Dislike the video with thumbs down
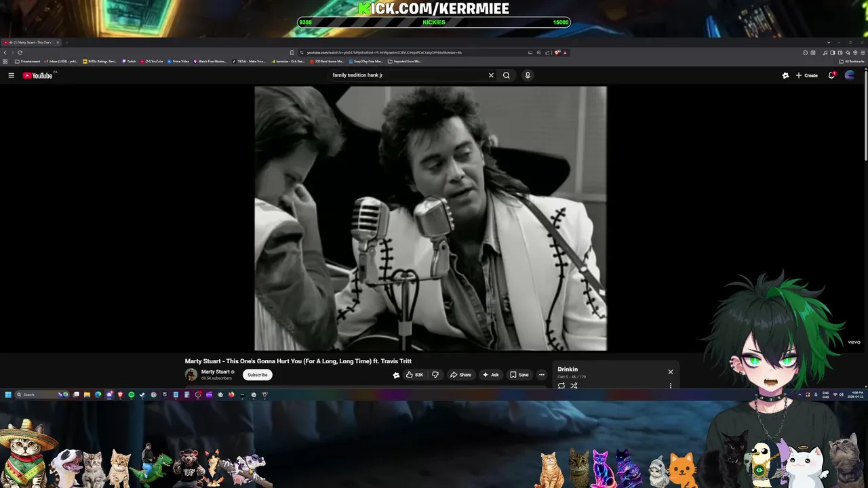 click(435, 375)
